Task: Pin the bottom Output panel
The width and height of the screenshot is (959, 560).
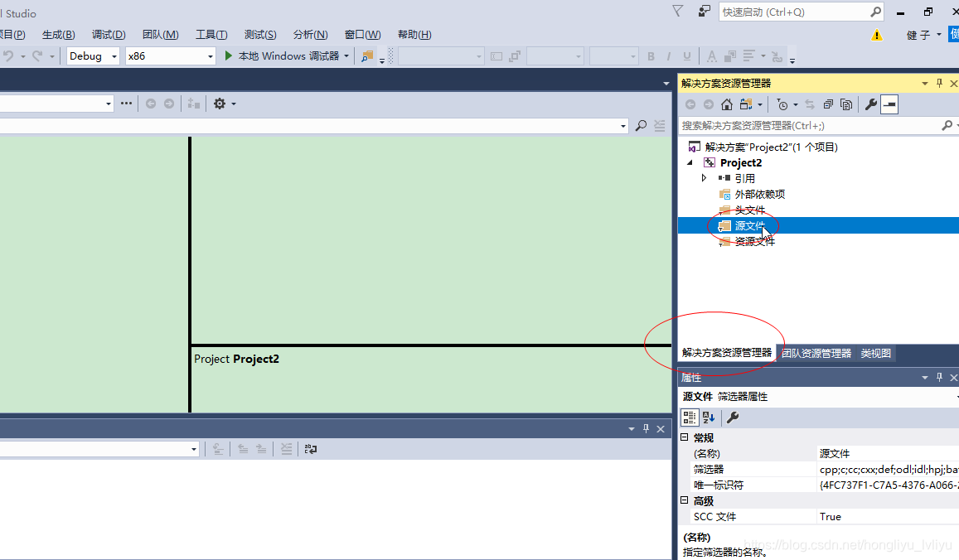Action: tap(646, 428)
